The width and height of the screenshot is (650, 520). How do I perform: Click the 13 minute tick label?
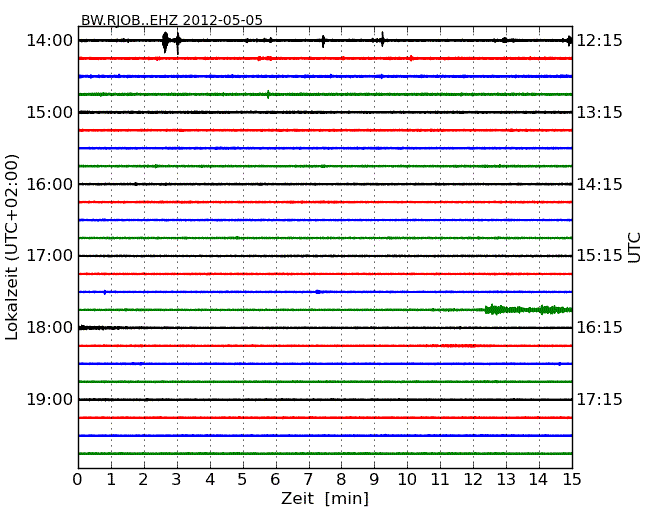[506, 480]
